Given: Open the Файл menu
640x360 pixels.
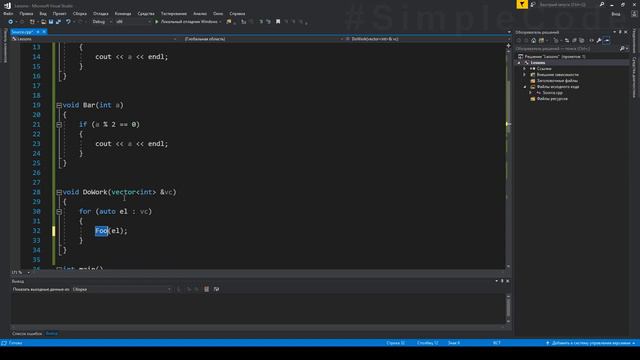Looking at the screenshot, I should click(8, 13).
